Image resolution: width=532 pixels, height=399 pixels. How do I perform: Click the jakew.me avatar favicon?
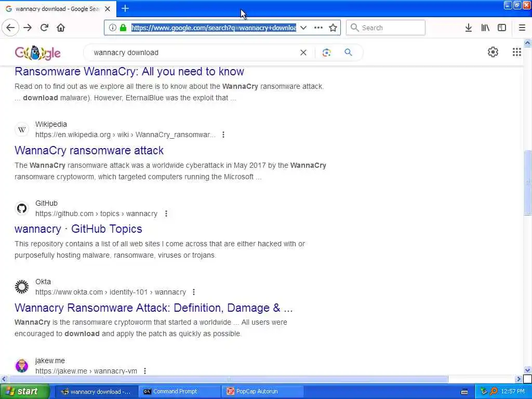pos(22,365)
